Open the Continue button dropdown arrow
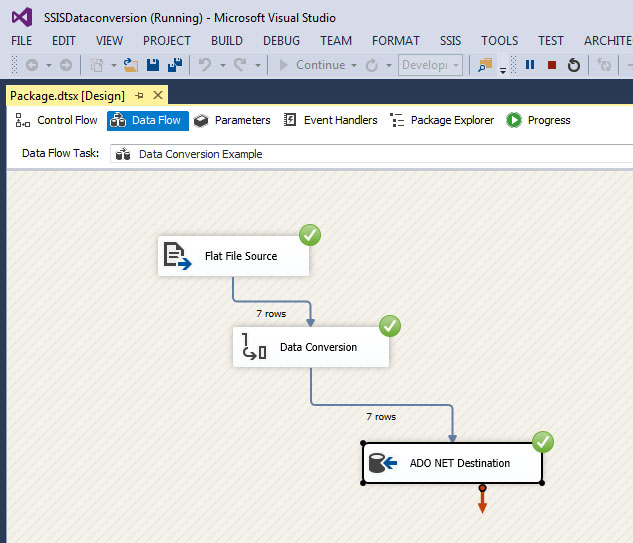This screenshot has height=543, width=633. click(x=354, y=65)
